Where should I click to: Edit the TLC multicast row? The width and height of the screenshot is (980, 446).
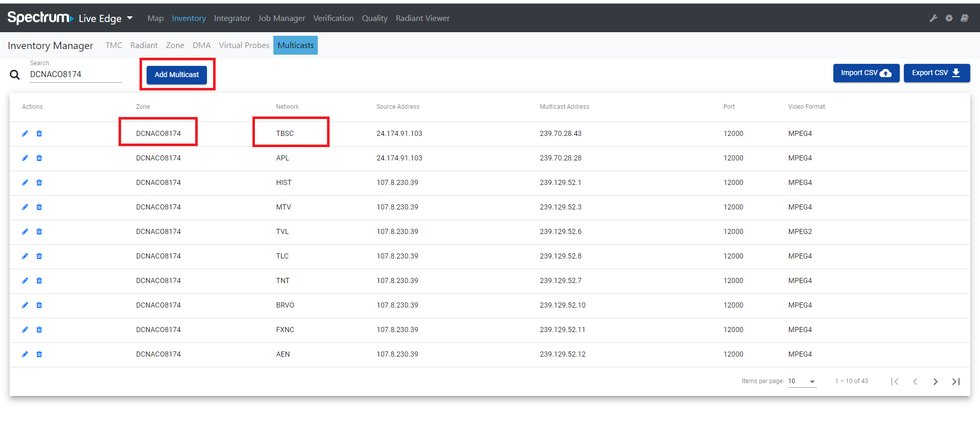point(25,256)
